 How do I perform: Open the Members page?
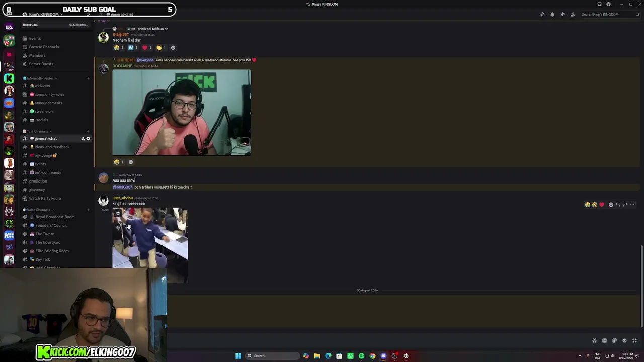(x=56, y=55)
